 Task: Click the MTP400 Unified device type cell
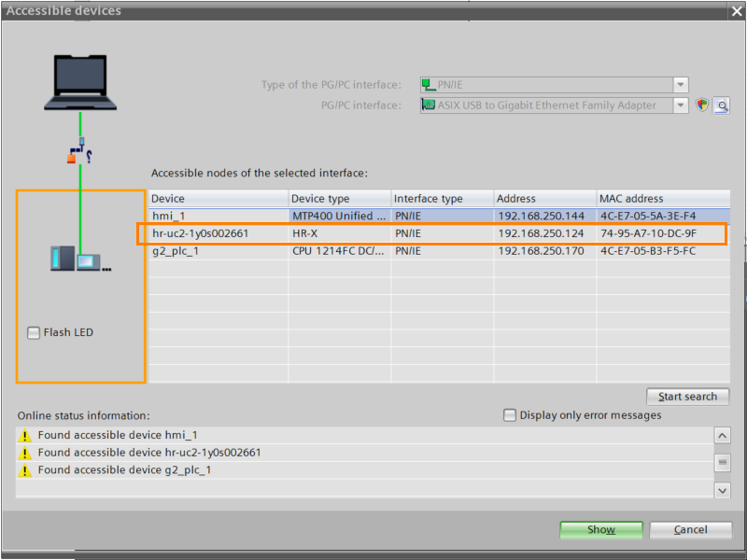[x=340, y=217]
